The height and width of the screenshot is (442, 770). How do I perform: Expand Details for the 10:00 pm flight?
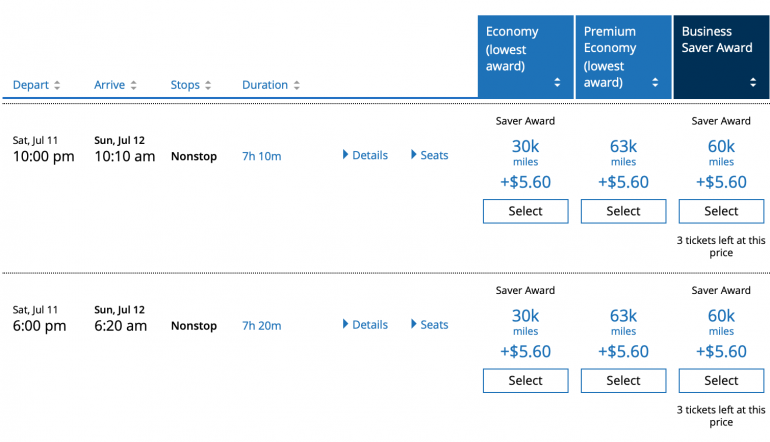(x=365, y=155)
